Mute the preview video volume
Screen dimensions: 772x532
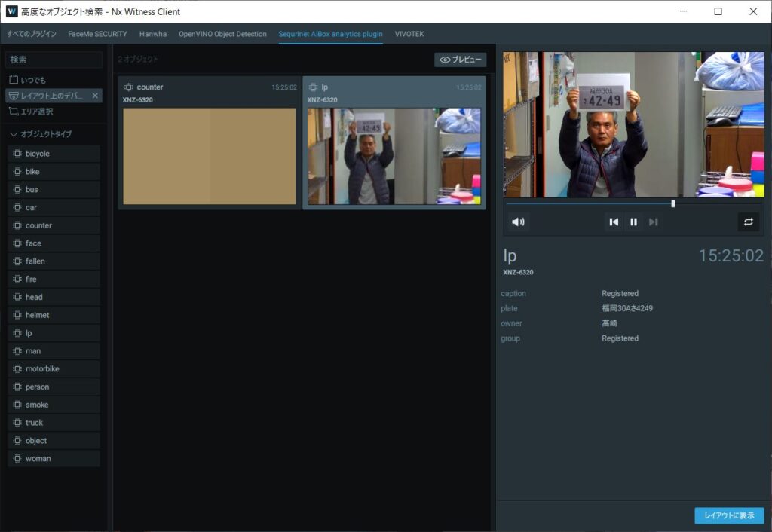point(518,222)
